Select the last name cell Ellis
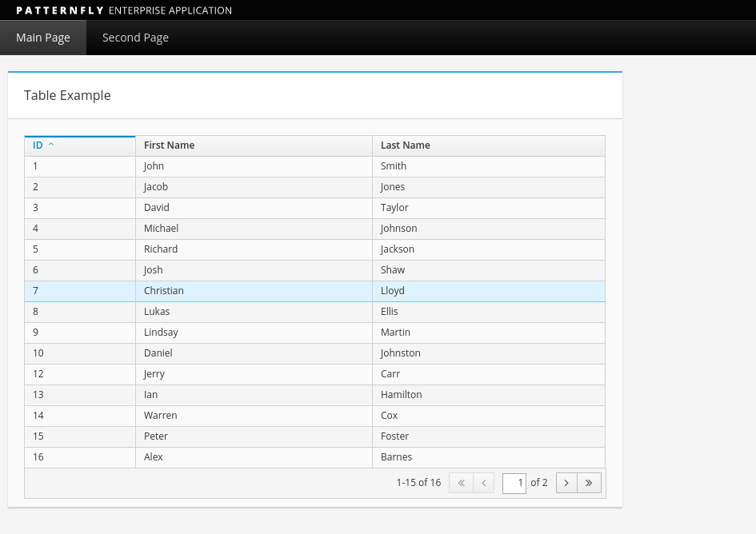Image resolution: width=756 pixels, height=534 pixels. coord(489,312)
